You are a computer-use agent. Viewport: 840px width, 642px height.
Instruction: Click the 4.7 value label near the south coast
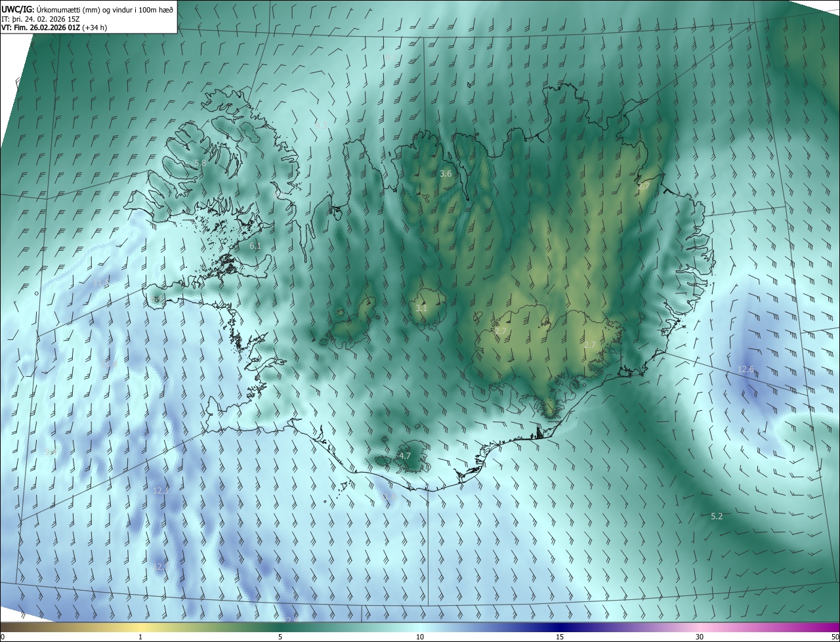(x=405, y=456)
